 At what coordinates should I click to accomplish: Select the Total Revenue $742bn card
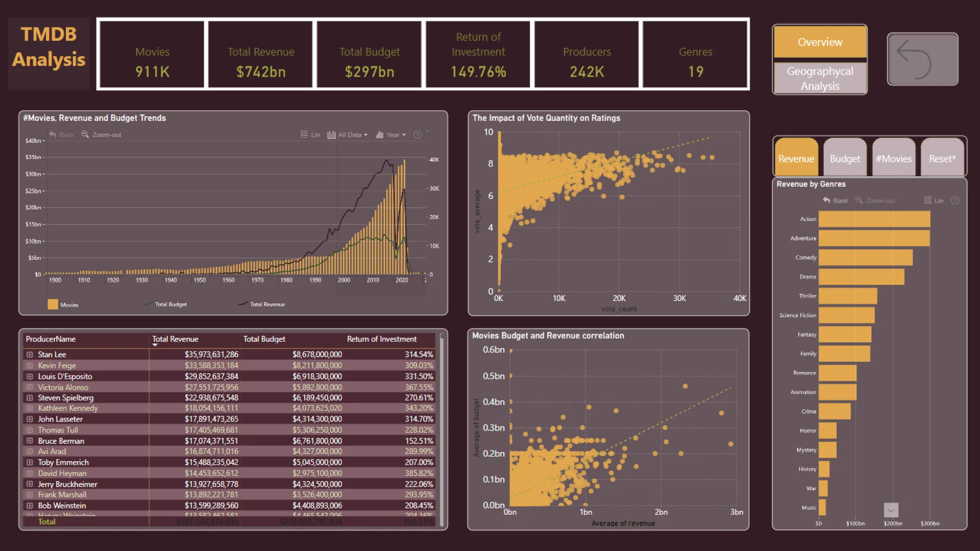[261, 54]
